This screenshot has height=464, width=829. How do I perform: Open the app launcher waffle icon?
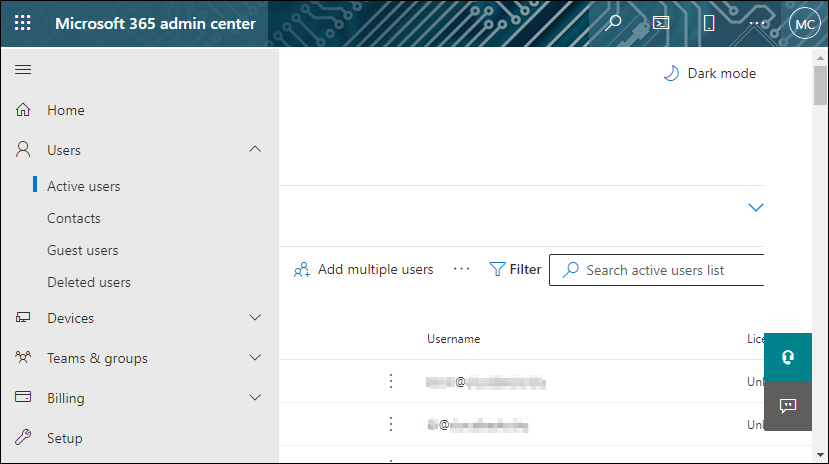click(22, 23)
